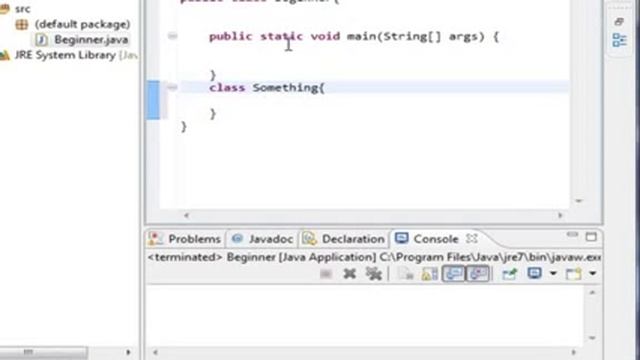640x360 pixels.
Task: Click the 'void' keyword in the editor
Action: [x=325, y=36]
